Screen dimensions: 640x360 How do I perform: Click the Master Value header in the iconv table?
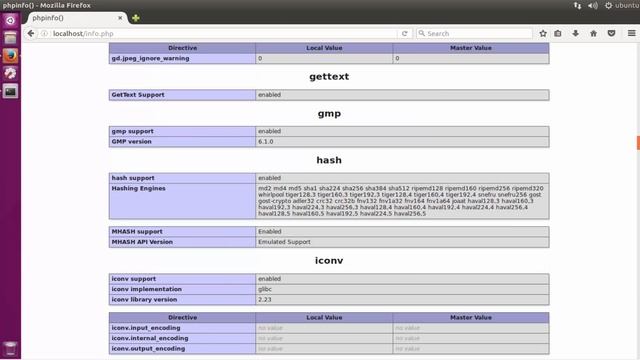471,318
